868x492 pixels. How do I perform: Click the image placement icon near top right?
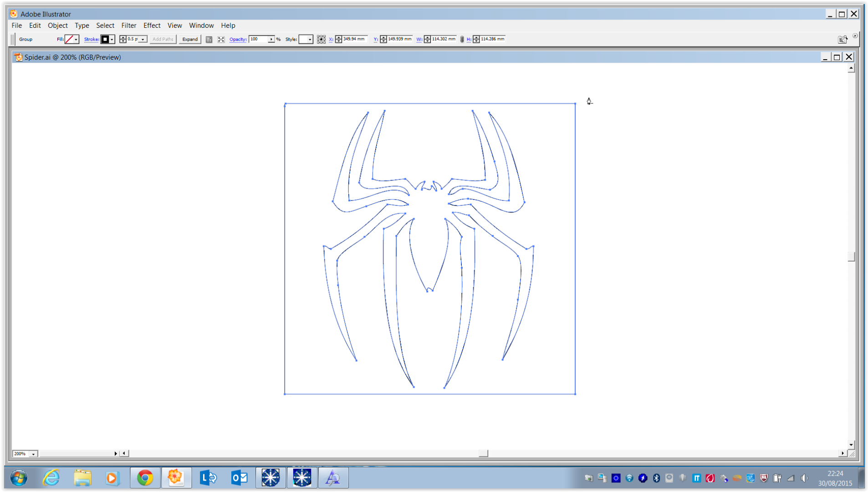point(842,40)
